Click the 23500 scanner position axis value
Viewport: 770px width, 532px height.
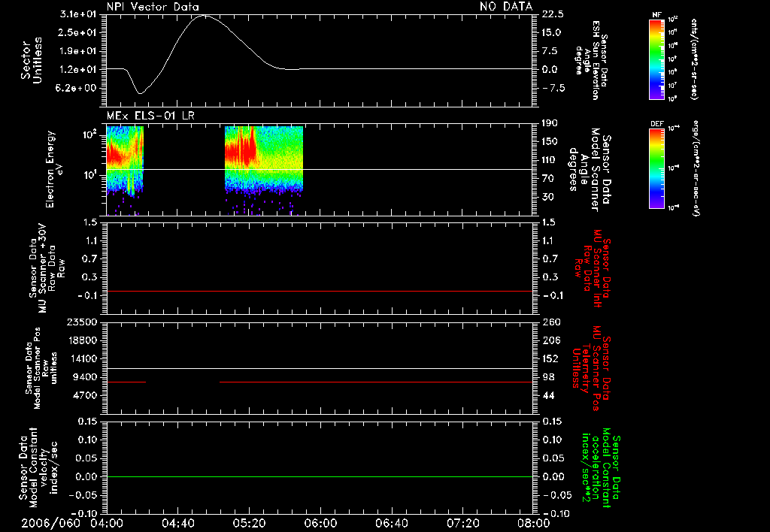point(82,322)
